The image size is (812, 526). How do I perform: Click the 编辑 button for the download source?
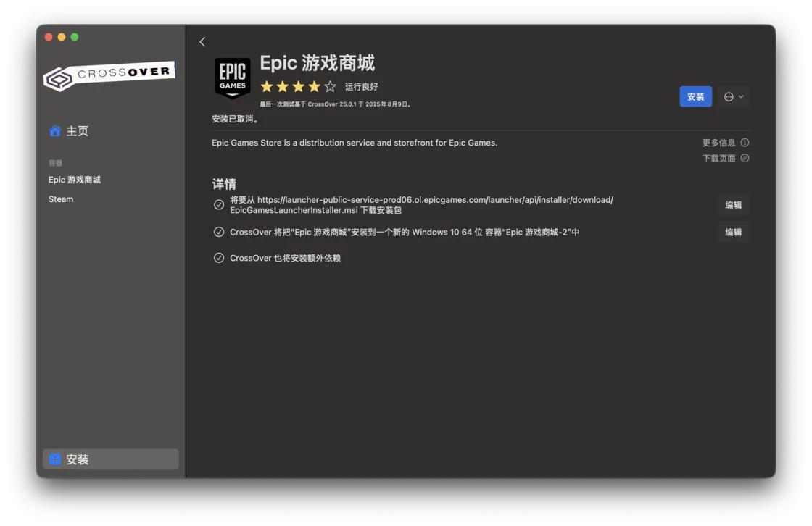click(733, 204)
